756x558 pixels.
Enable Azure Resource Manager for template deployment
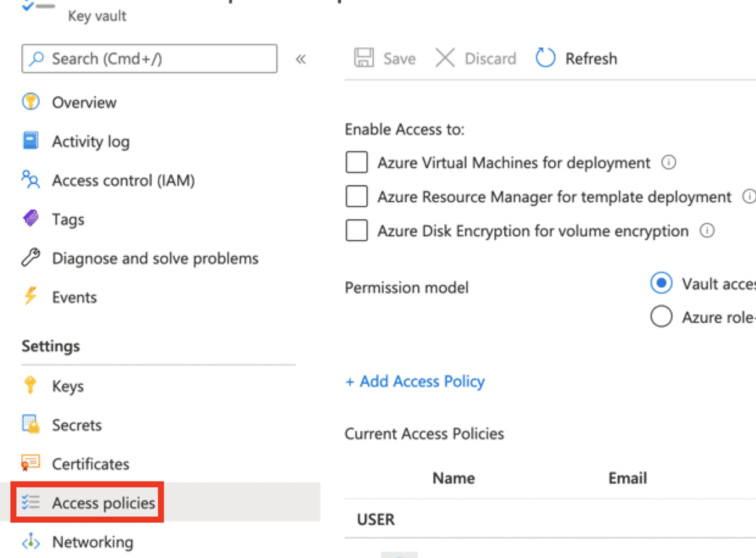point(356,196)
